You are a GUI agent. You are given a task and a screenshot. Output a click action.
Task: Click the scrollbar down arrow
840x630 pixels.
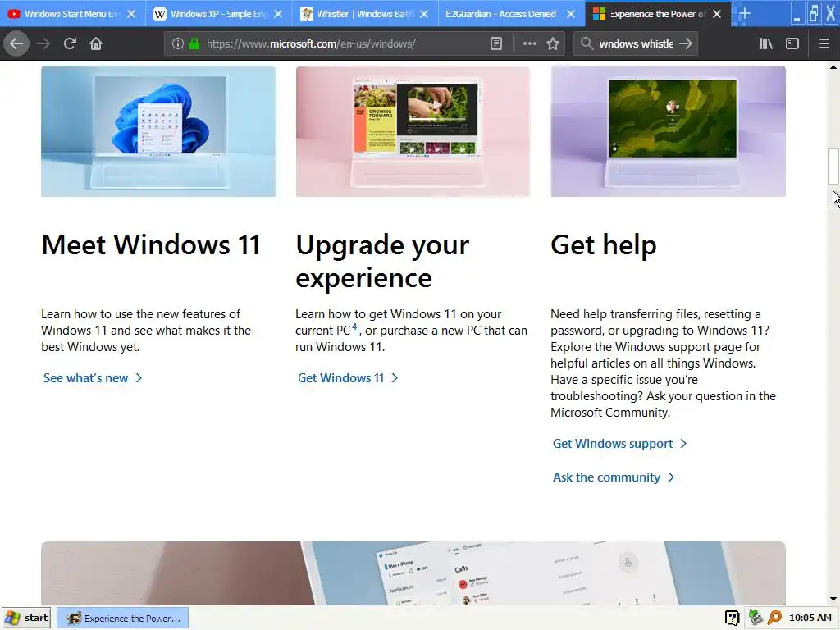point(833,599)
